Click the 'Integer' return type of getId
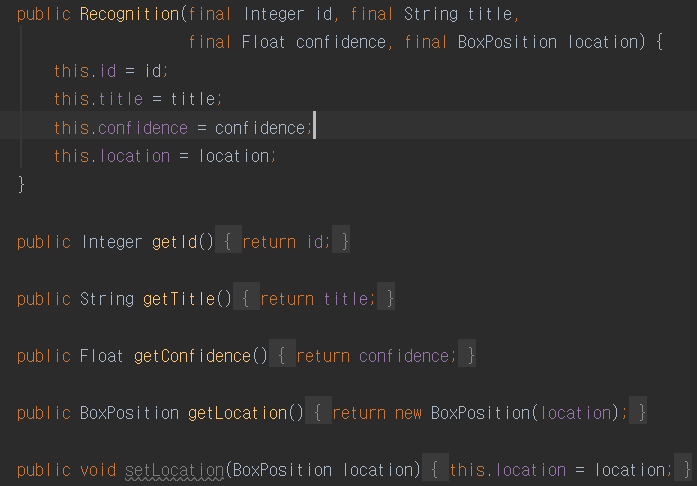 point(112,242)
